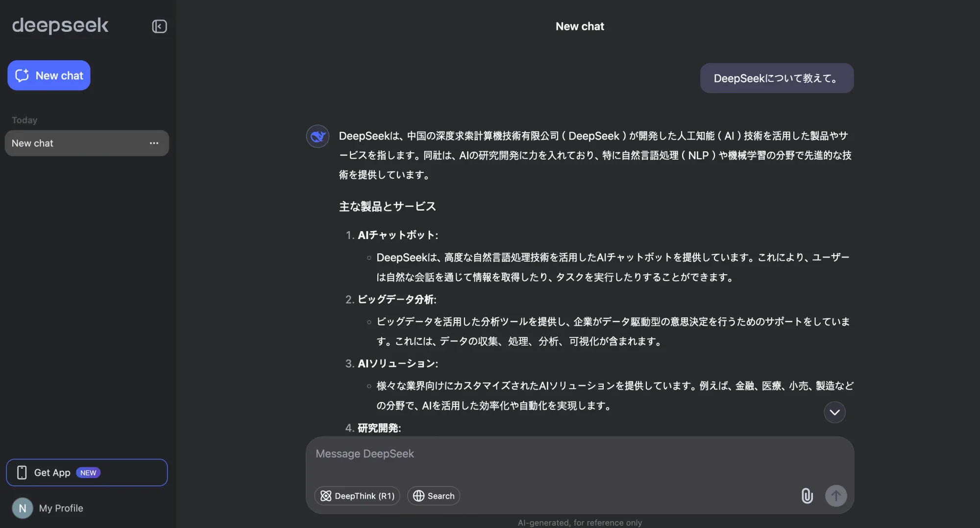This screenshot has height=528, width=980.
Task: Click the Today label in the sidebar
Action: tap(24, 120)
